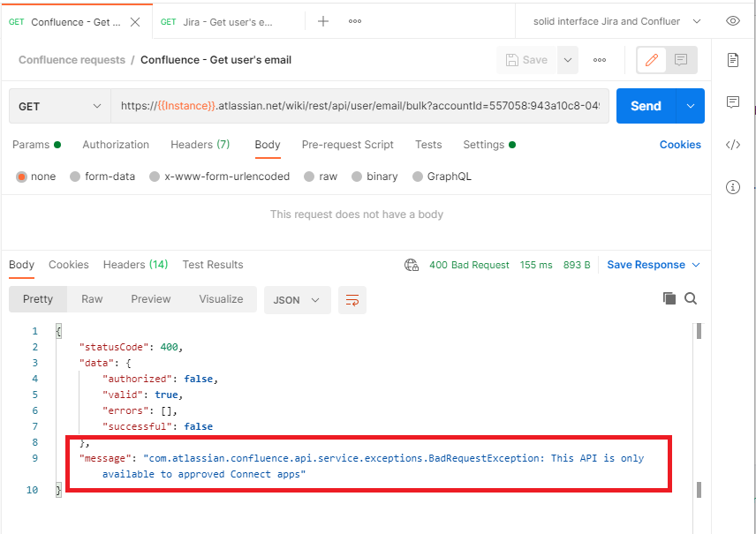The width and height of the screenshot is (756, 534).
Task: Open a new request tab with plus icon
Action: (323, 21)
